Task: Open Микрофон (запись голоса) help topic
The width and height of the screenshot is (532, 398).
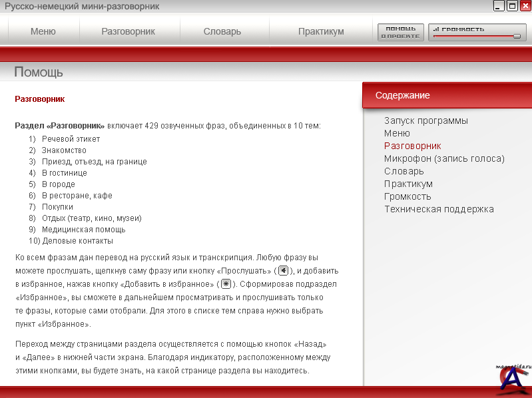Action: pos(444,158)
